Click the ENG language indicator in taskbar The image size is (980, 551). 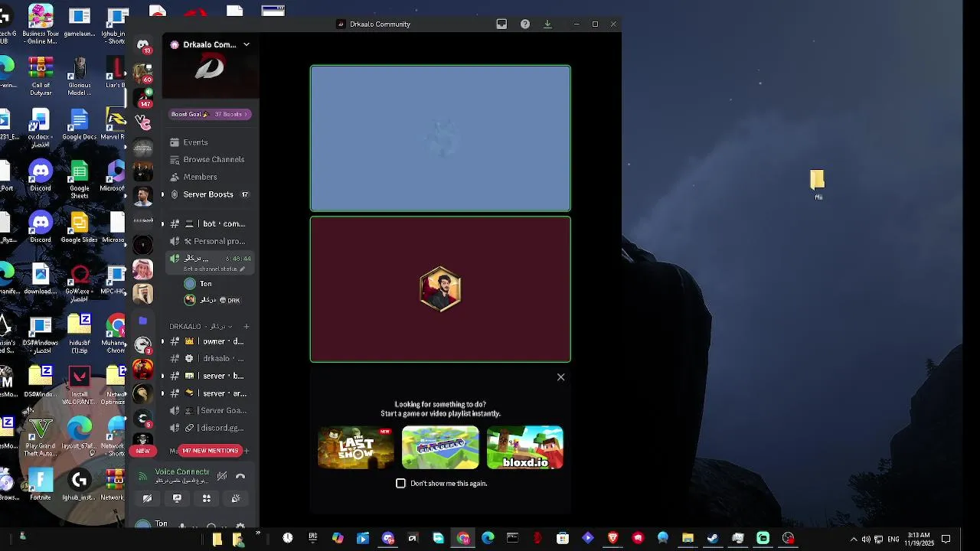click(893, 539)
